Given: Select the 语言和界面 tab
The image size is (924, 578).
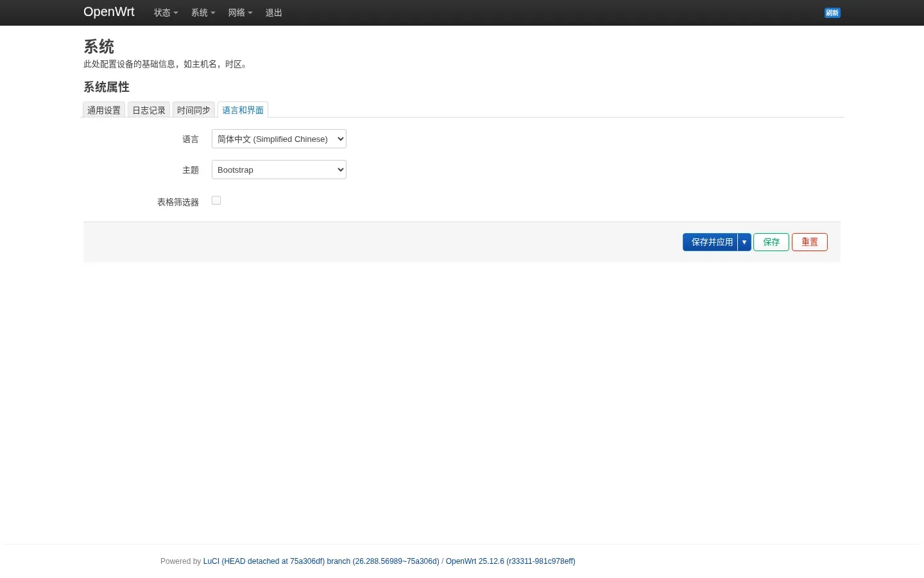Looking at the screenshot, I should tap(243, 110).
